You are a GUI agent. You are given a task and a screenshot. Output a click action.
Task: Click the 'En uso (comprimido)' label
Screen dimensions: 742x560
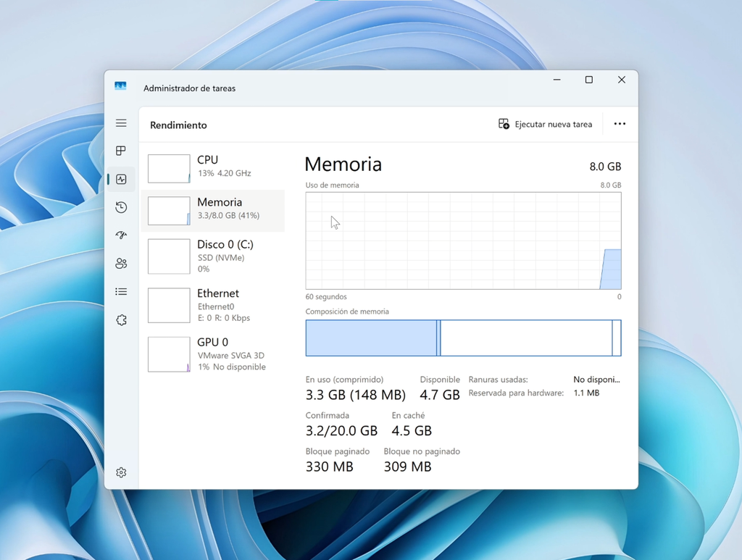click(x=344, y=380)
